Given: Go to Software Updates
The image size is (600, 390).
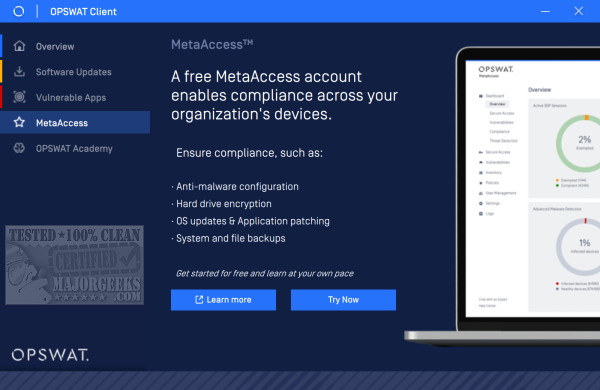Looking at the screenshot, I should tap(75, 72).
